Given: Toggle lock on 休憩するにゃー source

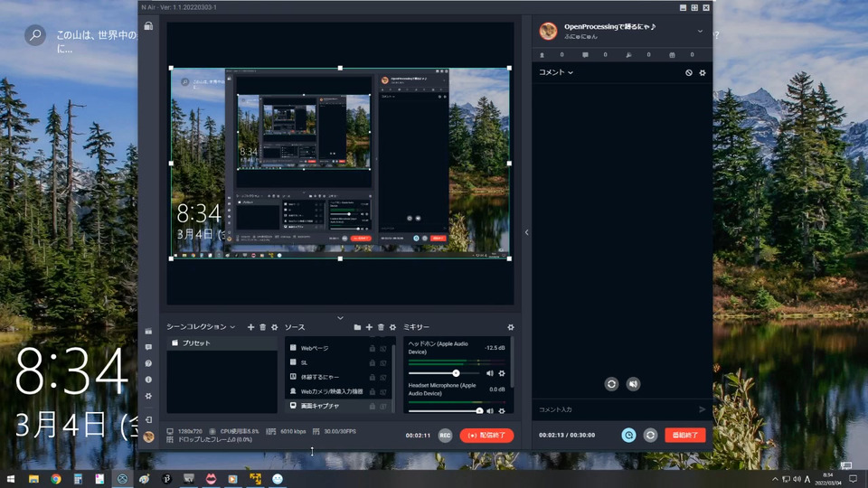Looking at the screenshot, I should 372,378.
